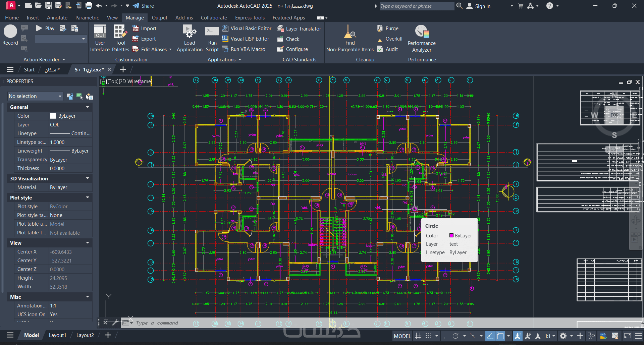
Task: Toggle ortho mode in status bar
Action: pos(445,336)
